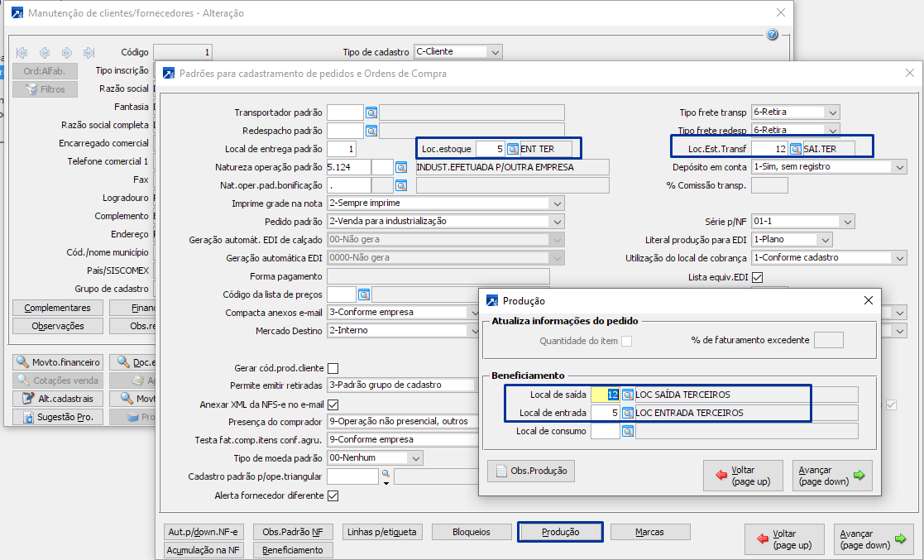This screenshot has width=924, height=560.
Task: Expand Imprime grade na nota dropdown
Action: click(x=557, y=203)
